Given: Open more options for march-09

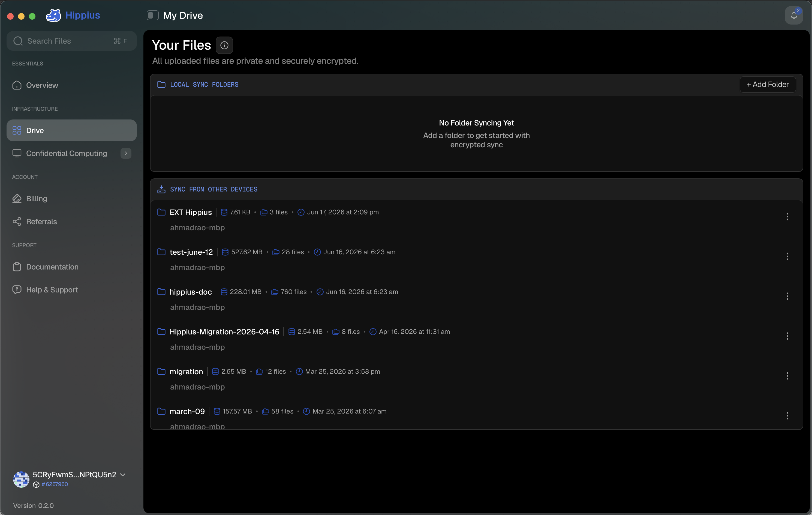Looking at the screenshot, I should tap(787, 415).
